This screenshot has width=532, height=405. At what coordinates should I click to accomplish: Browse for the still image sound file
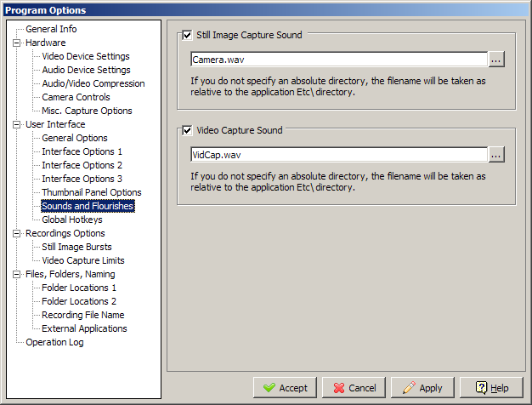496,60
